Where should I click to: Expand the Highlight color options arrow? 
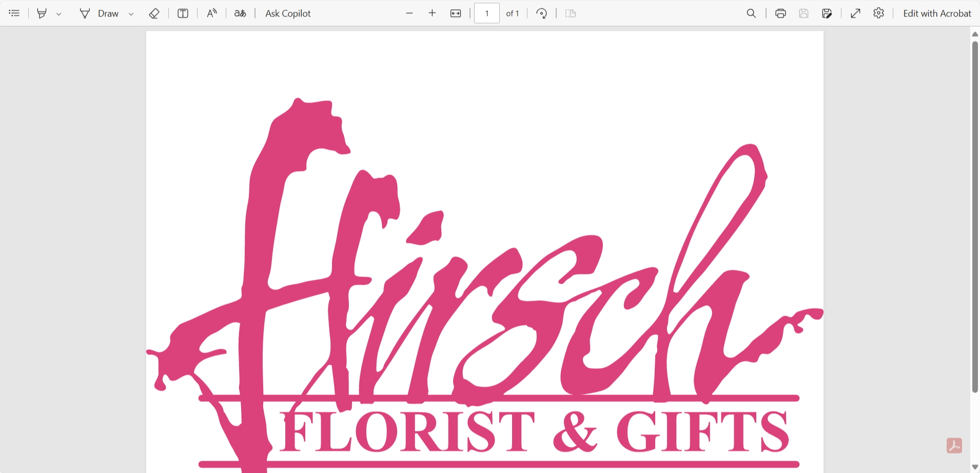[x=59, y=14]
